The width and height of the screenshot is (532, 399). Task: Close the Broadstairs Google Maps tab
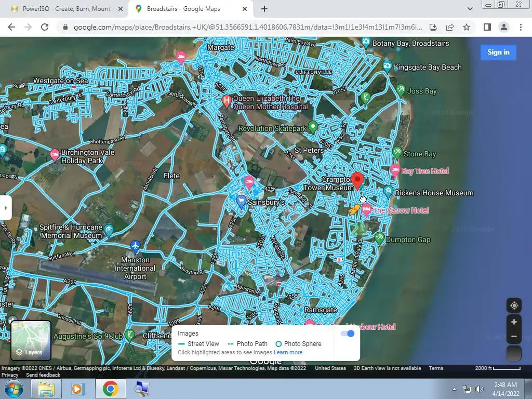coord(245,9)
